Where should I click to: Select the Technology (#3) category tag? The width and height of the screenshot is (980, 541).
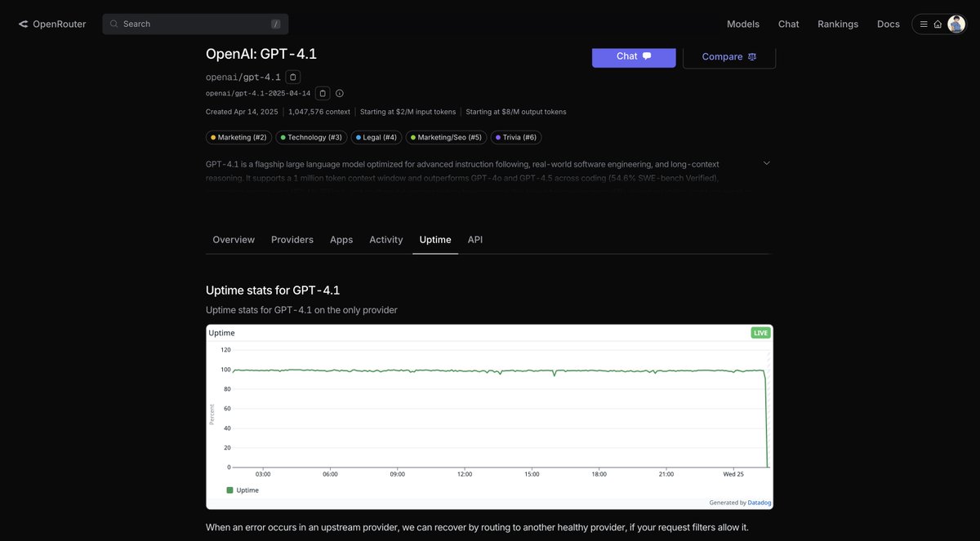coord(311,138)
